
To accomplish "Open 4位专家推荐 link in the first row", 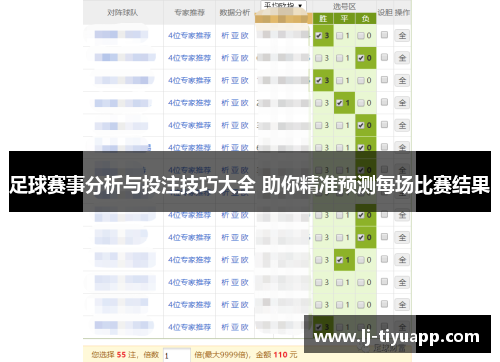I will point(189,36).
